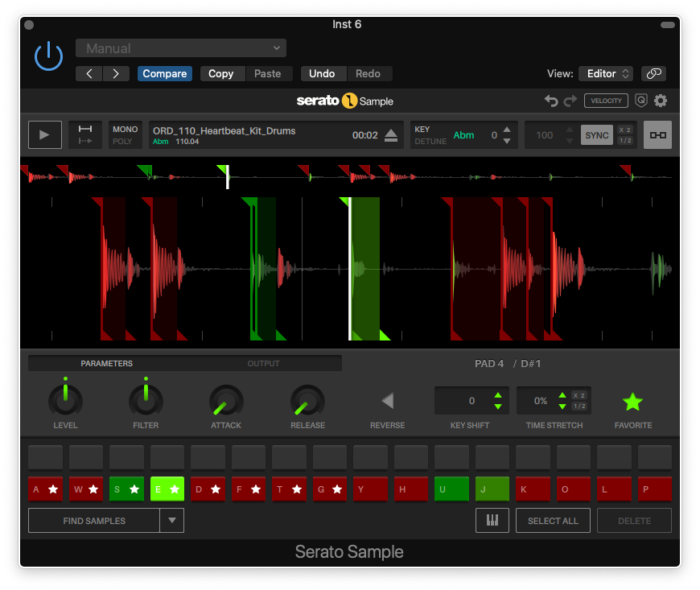700x590 pixels.
Task: Open the settings gear icon
Action: click(661, 101)
